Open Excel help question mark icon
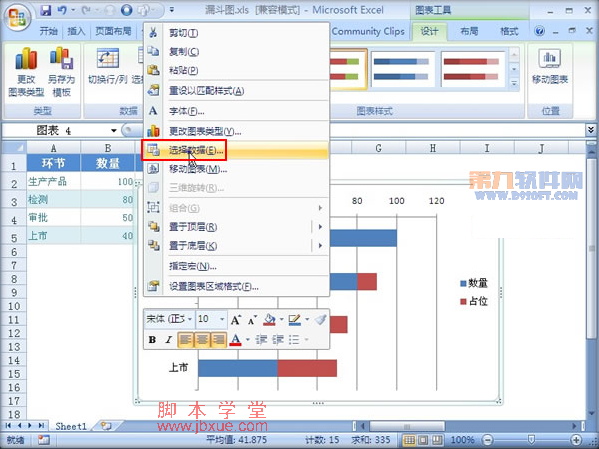The width and height of the screenshot is (599, 449). [539, 31]
